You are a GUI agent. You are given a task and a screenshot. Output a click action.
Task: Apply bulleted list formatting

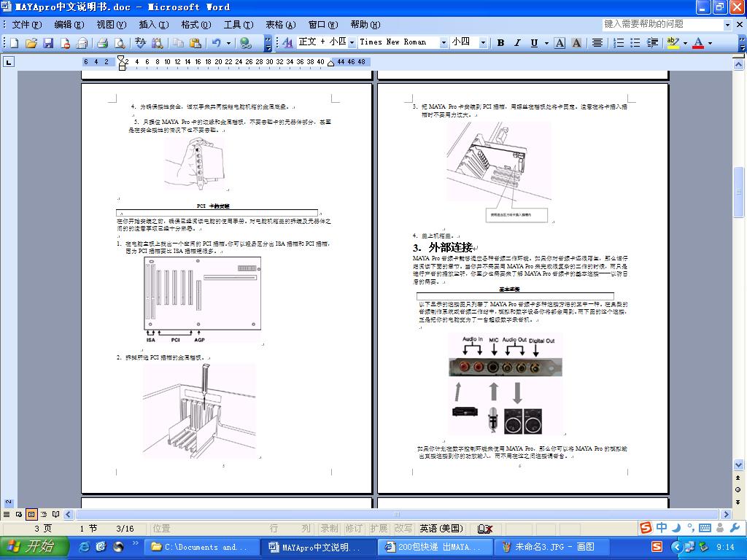tap(635, 43)
